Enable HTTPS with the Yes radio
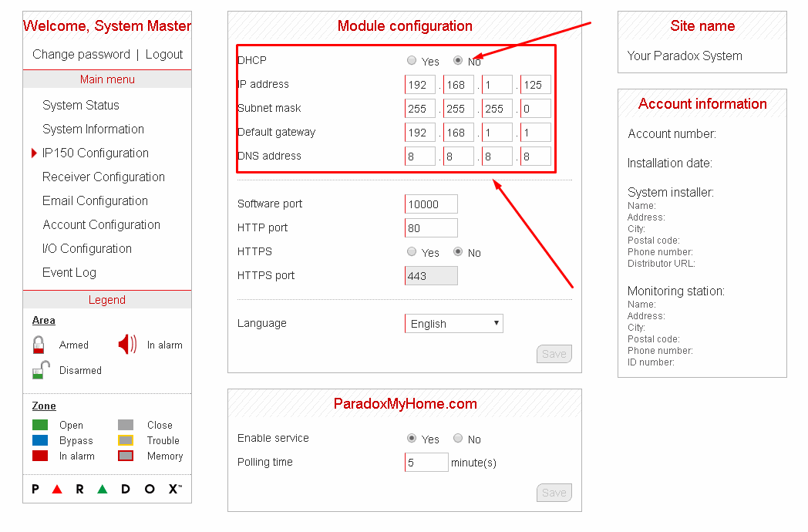808x532 pixels. 412,252
